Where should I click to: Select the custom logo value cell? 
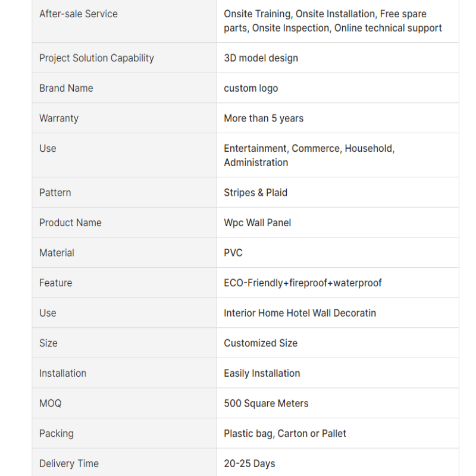pos(250,88)
